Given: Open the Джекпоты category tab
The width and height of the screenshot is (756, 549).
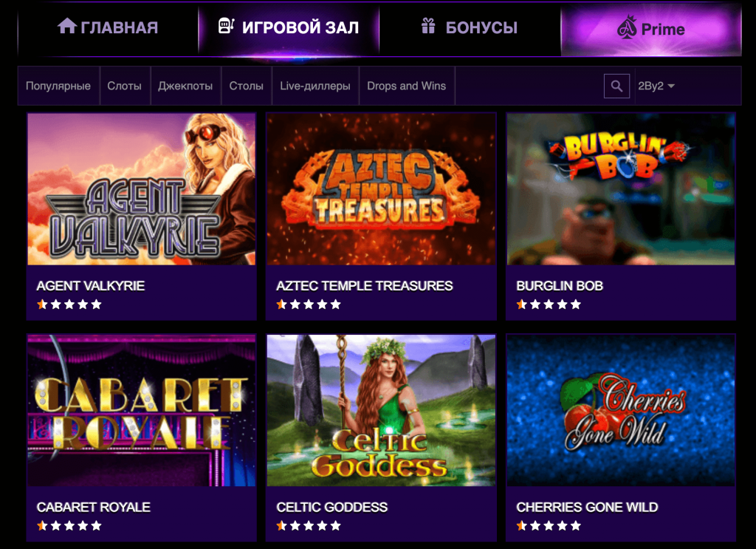Looking at the screenshot, I should [x=185, y=86].
